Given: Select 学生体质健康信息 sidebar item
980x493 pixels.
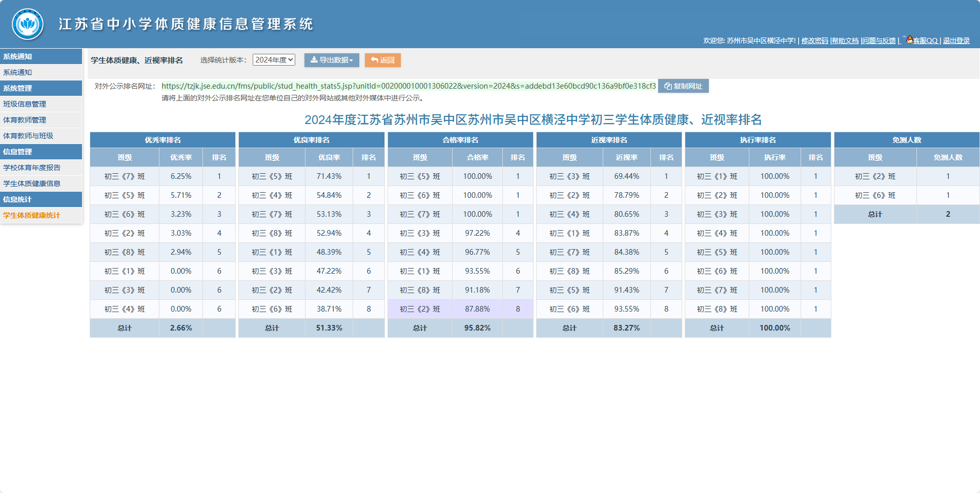Looking at the screenshot, I should pyautogui.click(x=41, y=183).
